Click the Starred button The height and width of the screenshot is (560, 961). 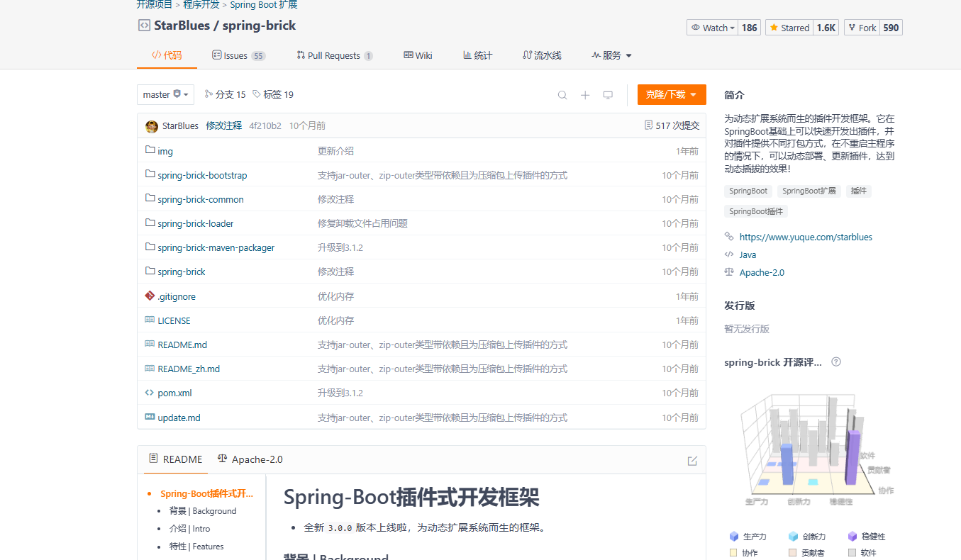click(x=789, y=28)
